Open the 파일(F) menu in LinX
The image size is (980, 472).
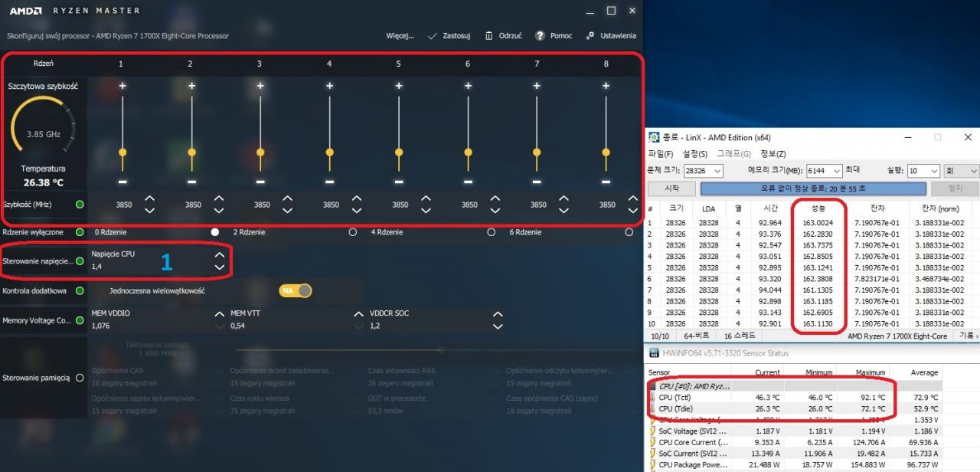[661, 154]
